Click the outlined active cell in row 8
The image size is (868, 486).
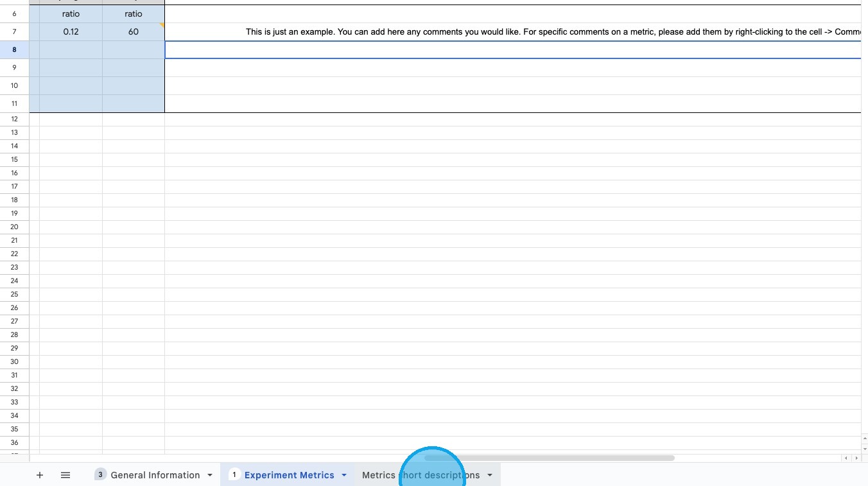[x=512, y=49]
